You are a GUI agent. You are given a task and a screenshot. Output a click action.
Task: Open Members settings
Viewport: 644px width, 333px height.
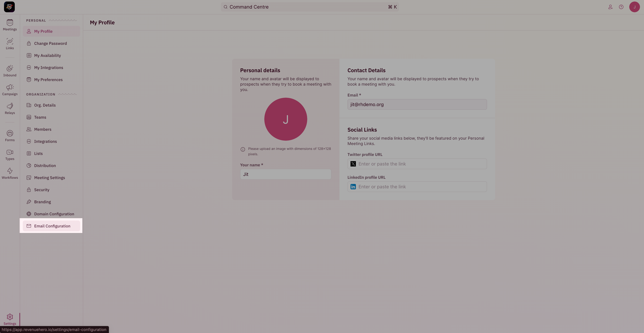point(51,129)
